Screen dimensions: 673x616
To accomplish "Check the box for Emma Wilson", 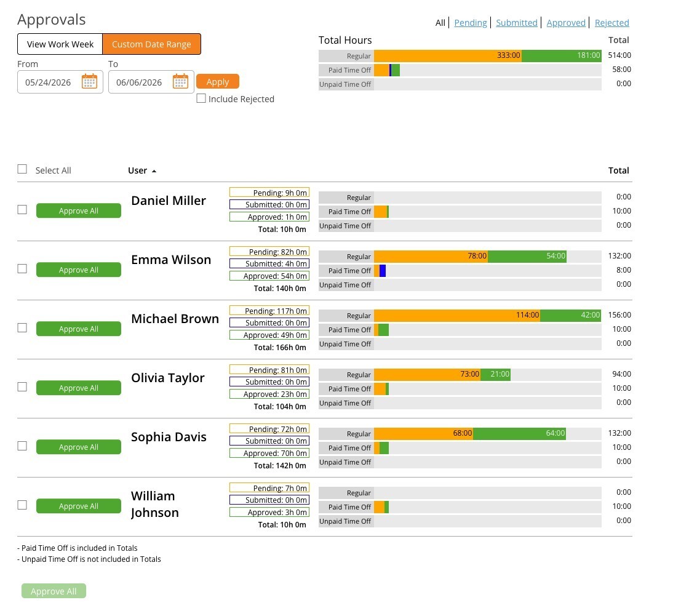I will pos(22,269).
